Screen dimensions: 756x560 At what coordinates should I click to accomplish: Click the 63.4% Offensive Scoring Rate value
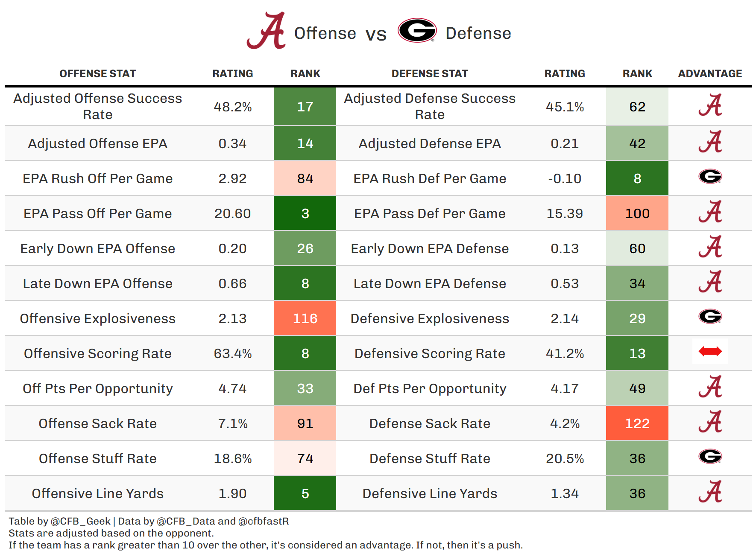232,353
